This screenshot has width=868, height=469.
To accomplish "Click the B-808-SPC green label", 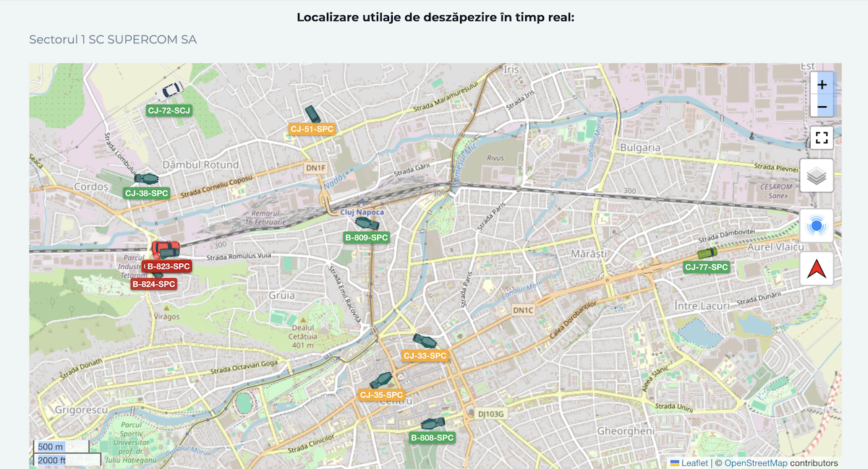I will (433, 438).
